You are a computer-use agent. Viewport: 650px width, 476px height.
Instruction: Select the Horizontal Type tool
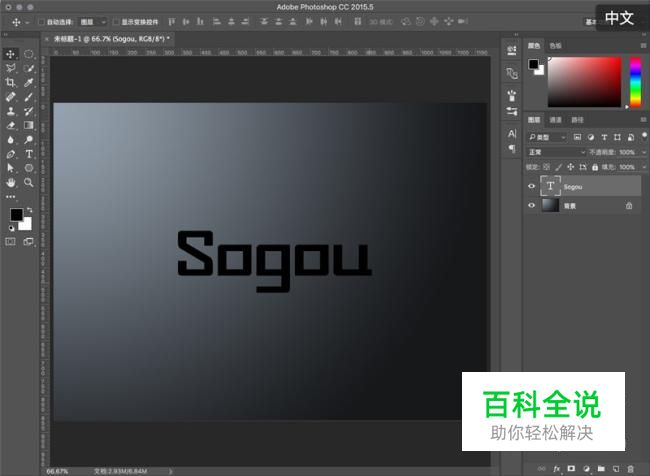click(29, 154)
